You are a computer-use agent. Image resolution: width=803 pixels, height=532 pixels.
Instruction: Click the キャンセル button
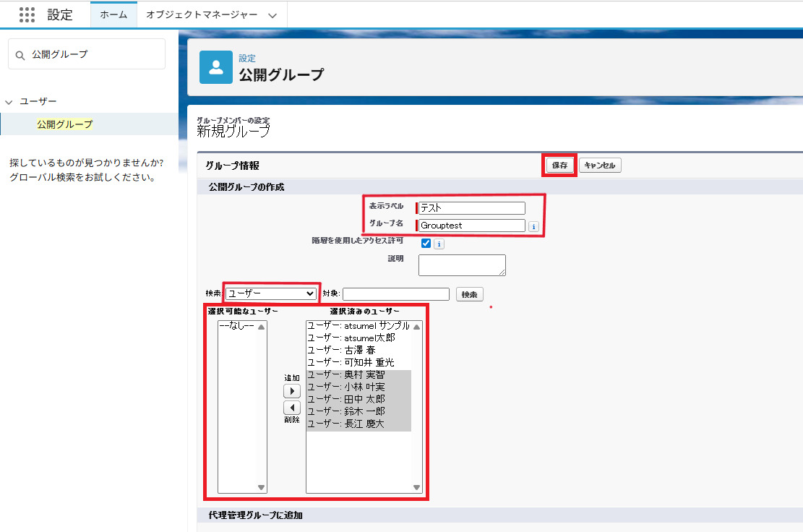click(x=599, y=166)
